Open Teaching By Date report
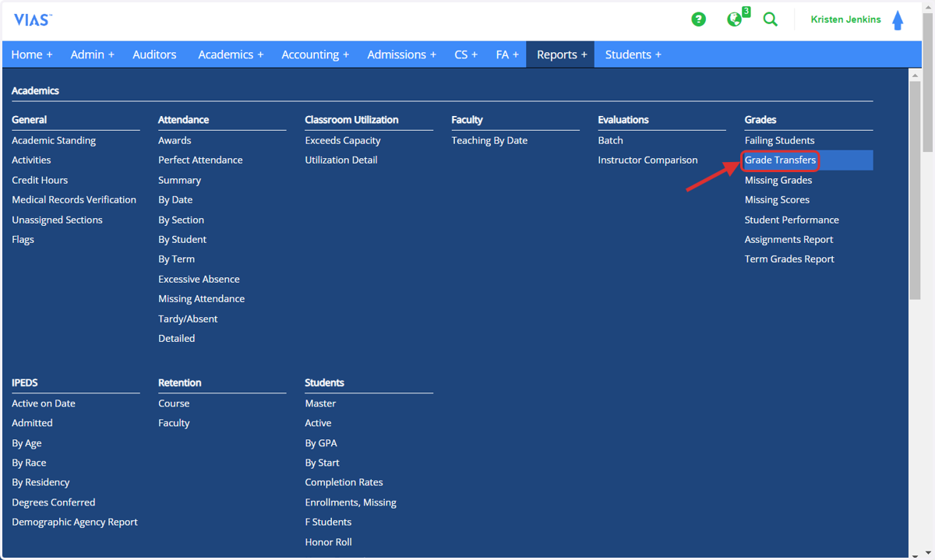The height and width of the screenshot is (560, 935). (x=489, y=140)
